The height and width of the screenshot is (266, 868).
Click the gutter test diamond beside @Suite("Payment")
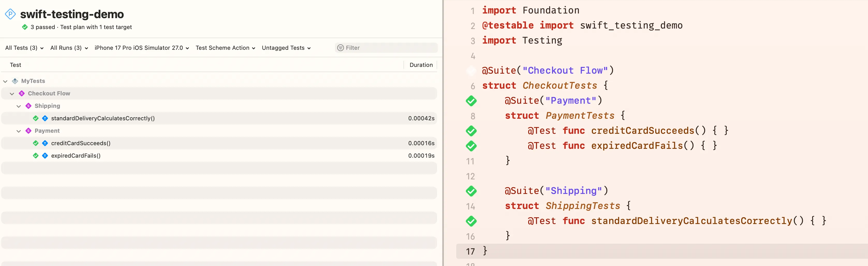click(471, 101)
